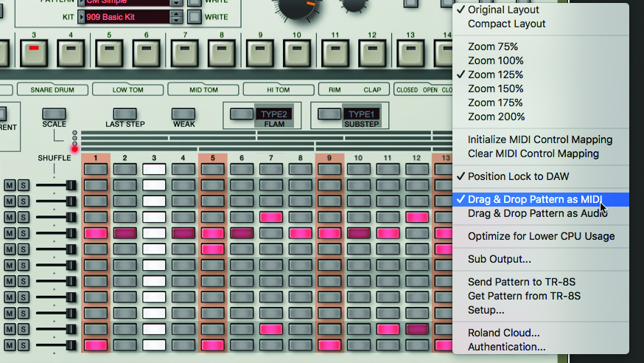Mute the bottom track with M button

[x=10, y=345]
